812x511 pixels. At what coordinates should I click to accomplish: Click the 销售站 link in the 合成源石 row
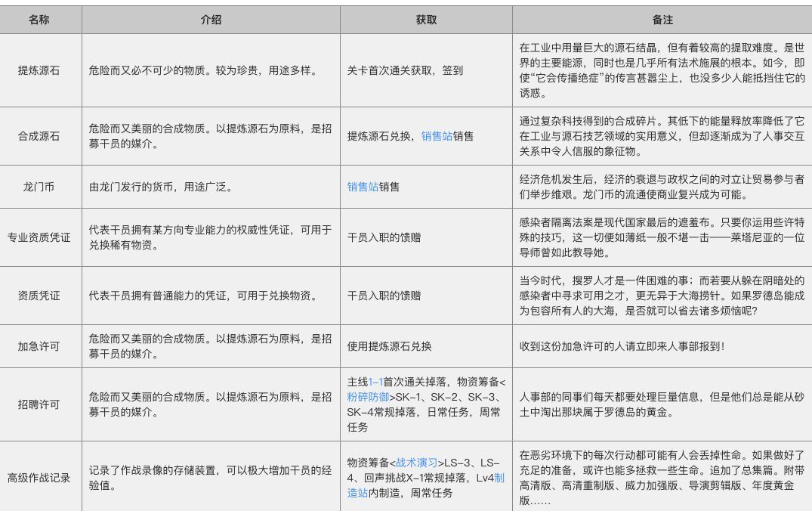437,137
